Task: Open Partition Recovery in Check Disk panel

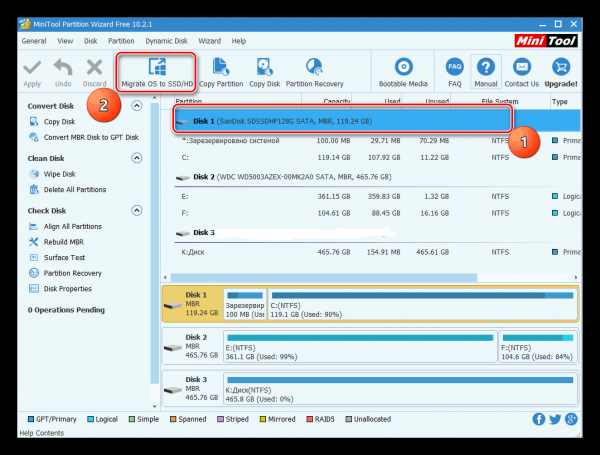Action: tap(65, 273)
